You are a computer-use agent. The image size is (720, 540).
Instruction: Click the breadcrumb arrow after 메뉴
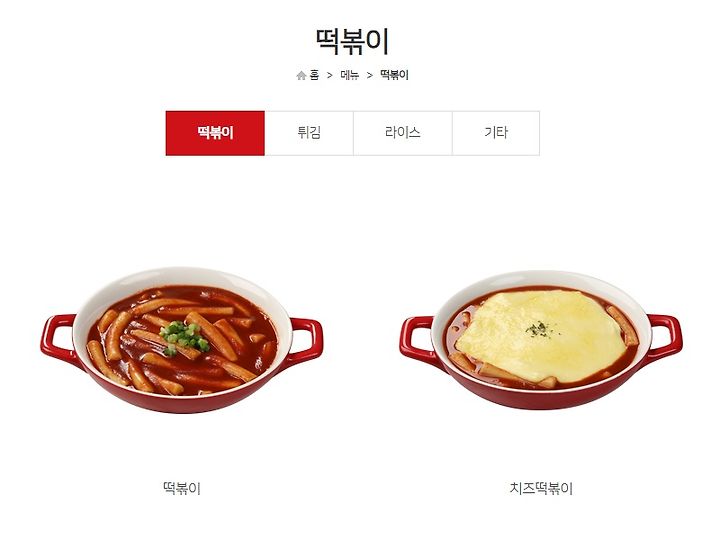tap(370, 75)
